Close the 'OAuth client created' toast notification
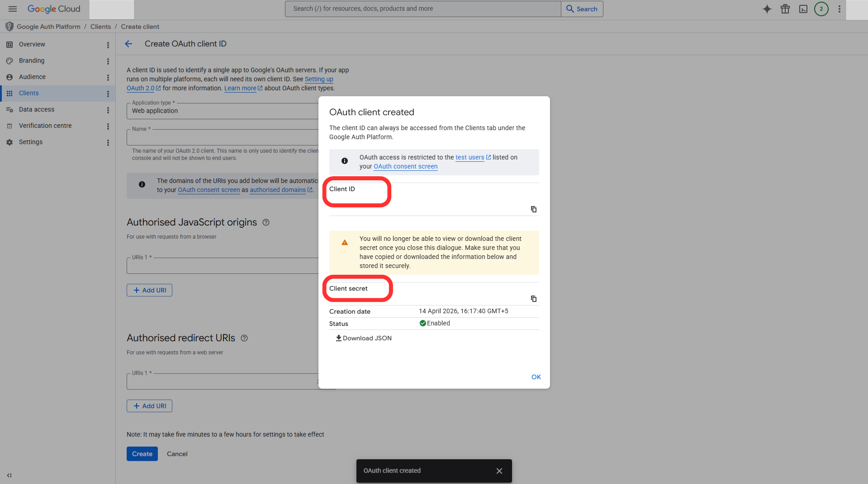 point(499,471)
